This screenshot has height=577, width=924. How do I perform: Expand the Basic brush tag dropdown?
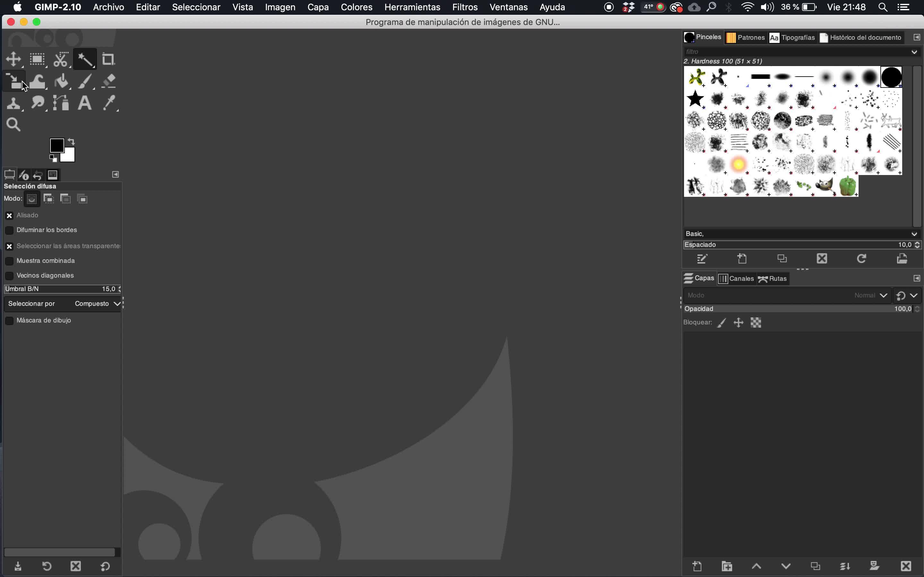[914, 234]
